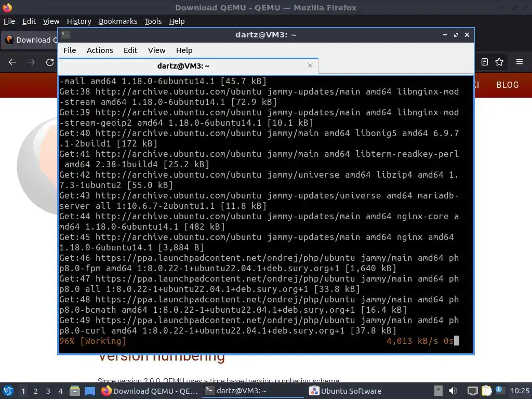Activate Download QEMU Firefox taskbar entry

(149, 391)
